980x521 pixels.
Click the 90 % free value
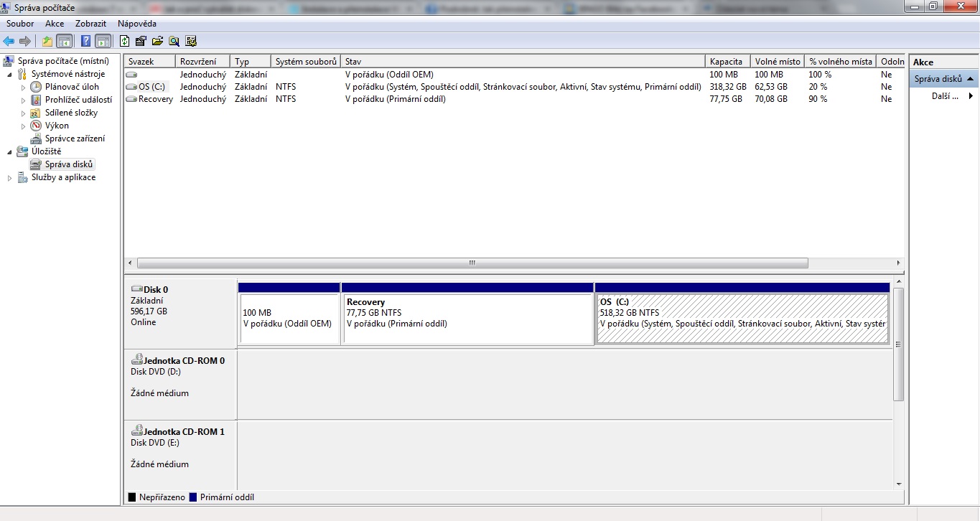[x=818, y=99]
